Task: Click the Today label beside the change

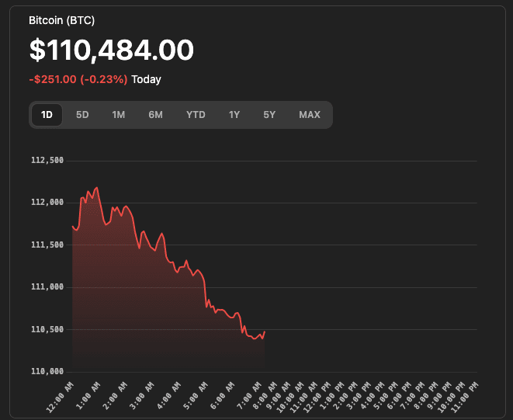Action: tap(146, 79)
